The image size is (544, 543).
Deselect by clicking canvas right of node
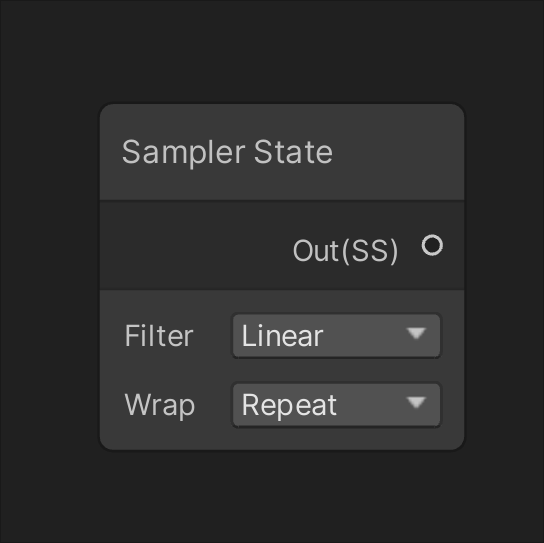coord(504,277)
